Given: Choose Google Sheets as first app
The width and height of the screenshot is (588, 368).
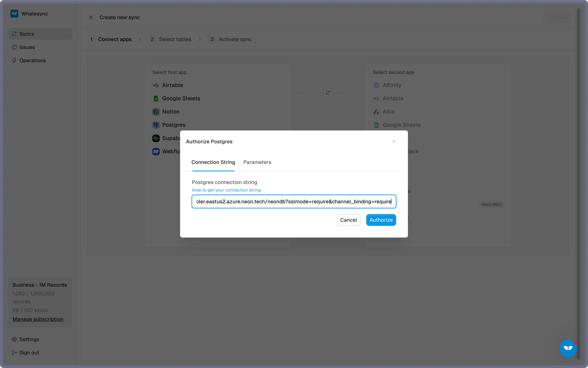Looking at the screenshot, I should click(x=181, y=98).
